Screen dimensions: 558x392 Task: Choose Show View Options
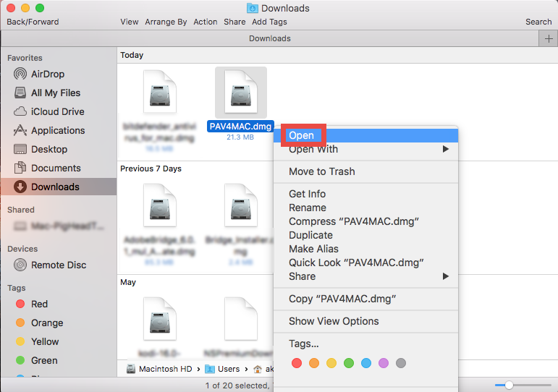click(365, 321)
